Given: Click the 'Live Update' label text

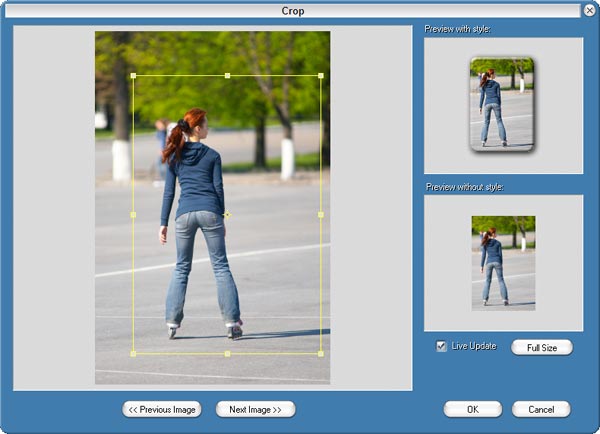Looking at the screenshot, I should coord(474,346).
